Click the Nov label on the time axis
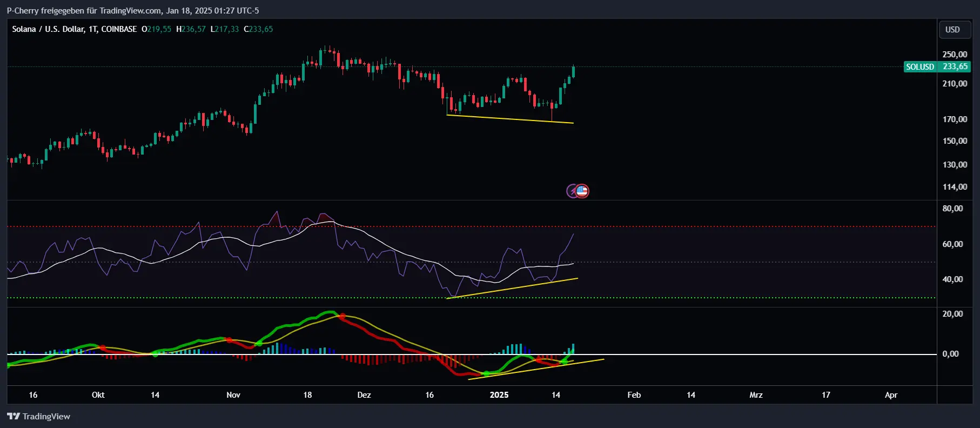The height and width of the screenshot is (428, 980). click(x=233, y=395)
